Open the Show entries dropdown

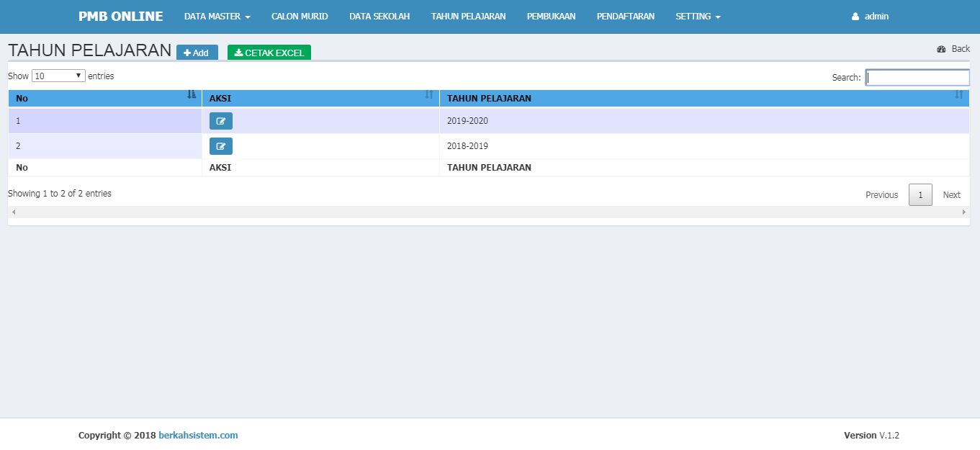(x=58, y=76)
